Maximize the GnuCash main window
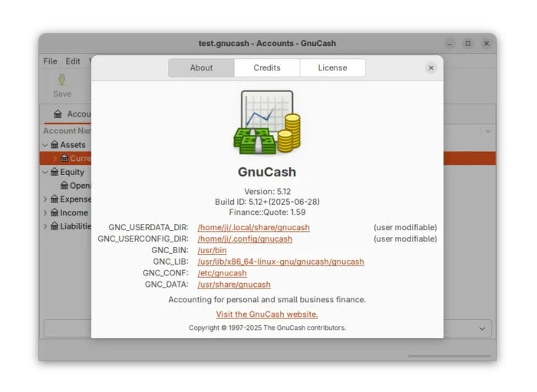Image resolution: width=537 pixels, height=392 pixels. pos(468,44)
